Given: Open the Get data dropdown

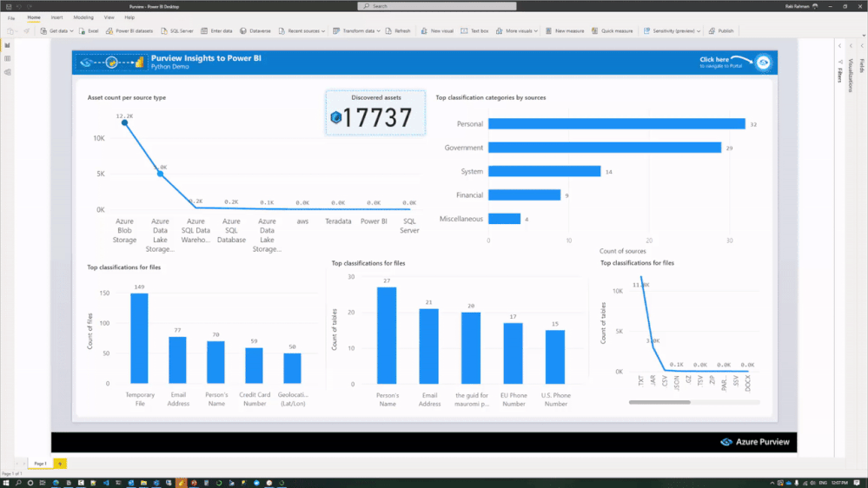Looking at the screenshot, I should [56, 31].
